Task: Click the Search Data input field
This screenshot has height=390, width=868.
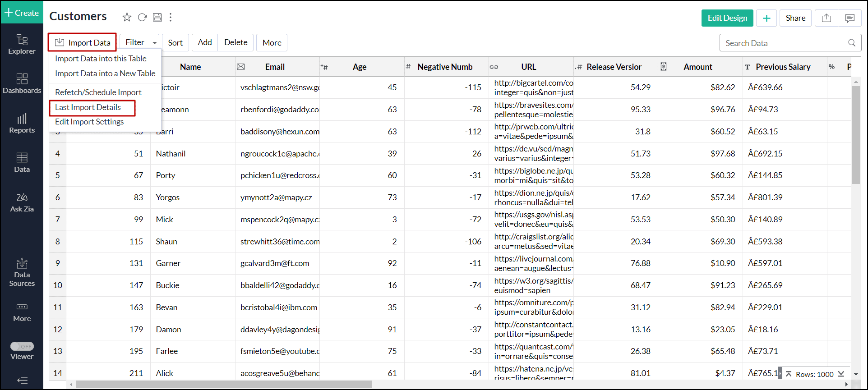Action: click(x=784, y=43)
